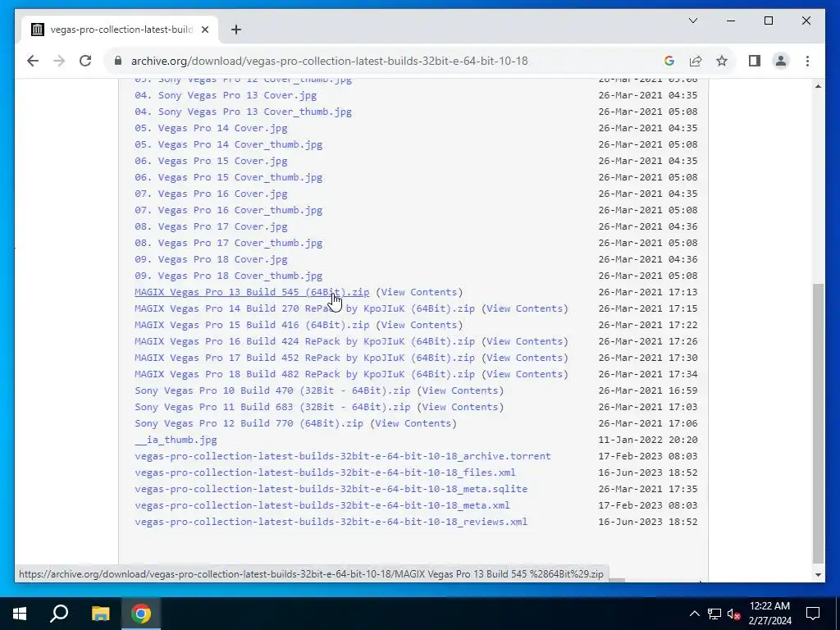The width and height of the screenshot is (840, 630).
Task: Open the _meta.xml link
Action: (322, 505)
